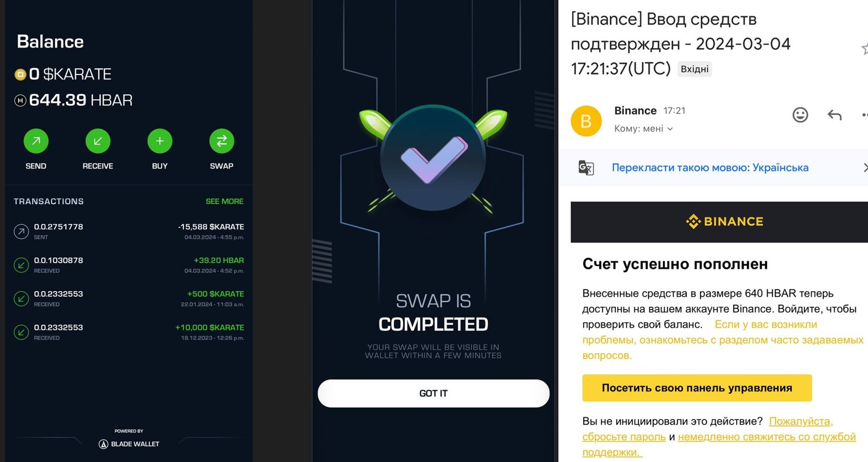Viewport: 868px width, 462px height.
Task: Tap the green SWAP arrows icon
Action: tap(222, 141)
